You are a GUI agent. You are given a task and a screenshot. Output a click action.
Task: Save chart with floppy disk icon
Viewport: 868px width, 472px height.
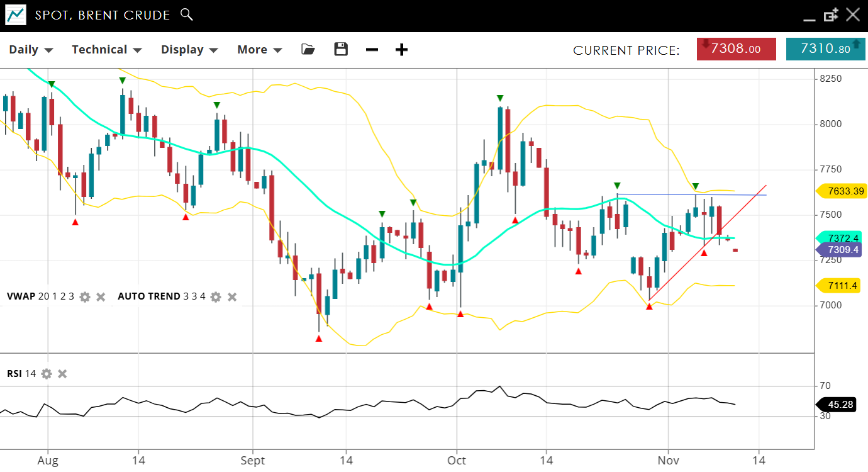pos(341,49)
